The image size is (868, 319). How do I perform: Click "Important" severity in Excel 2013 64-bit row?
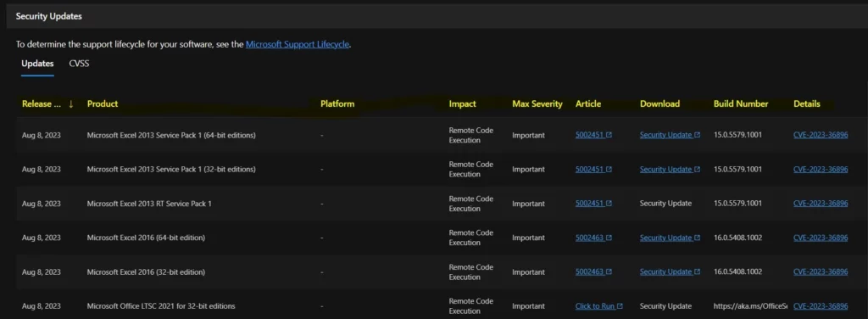coord(528,135)
